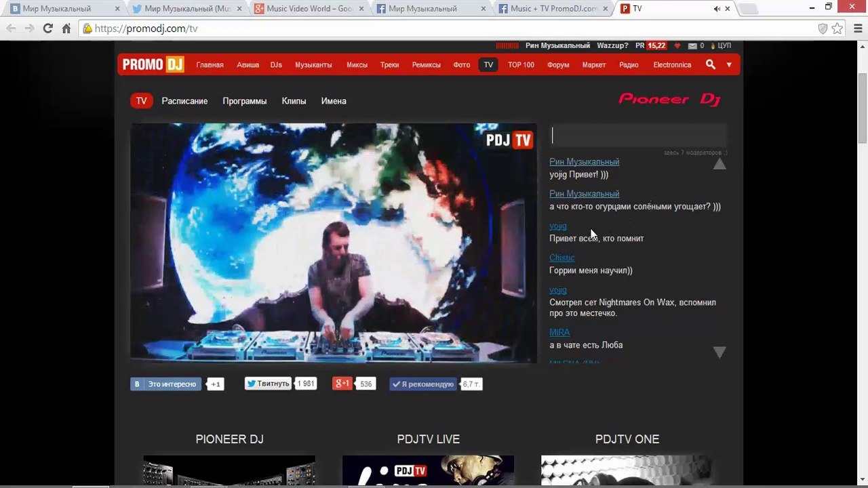Close the active TV browser tab
Image resolution: width=868 pixels, height=488 pixels.
tap(728, 9)
